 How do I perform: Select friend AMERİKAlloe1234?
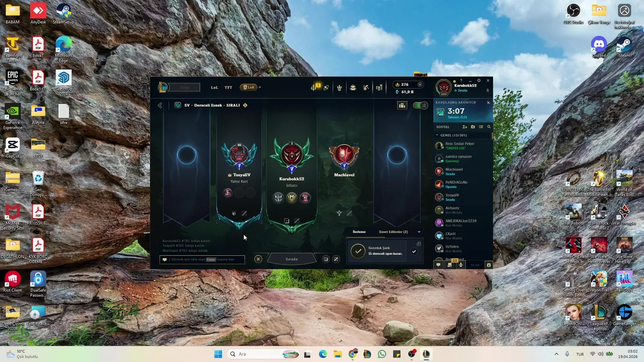click(461, 223)
